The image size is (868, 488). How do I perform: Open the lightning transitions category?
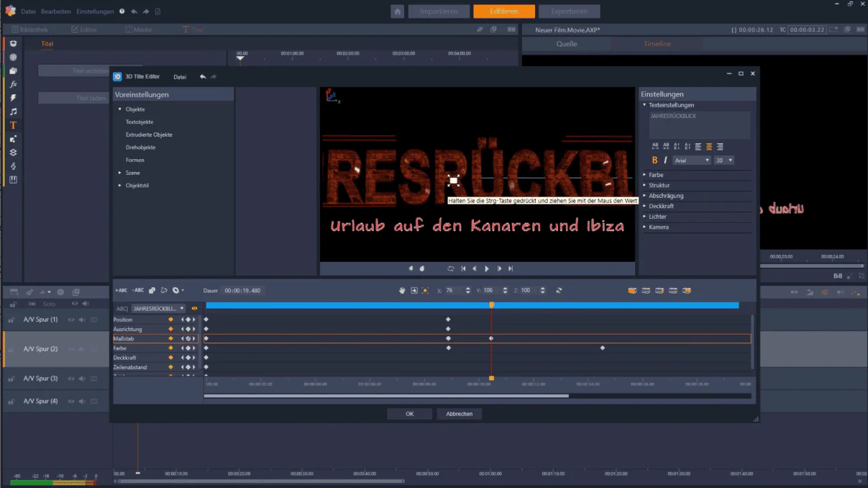pos(13,98)
